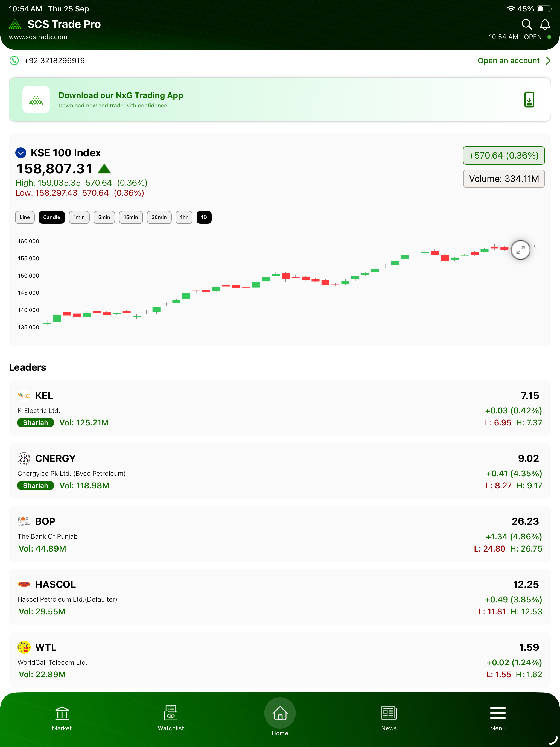This screenshot has height=747, width=560.
Task: Tap the 135,000 chart axis label
Action: click(28, 327)
